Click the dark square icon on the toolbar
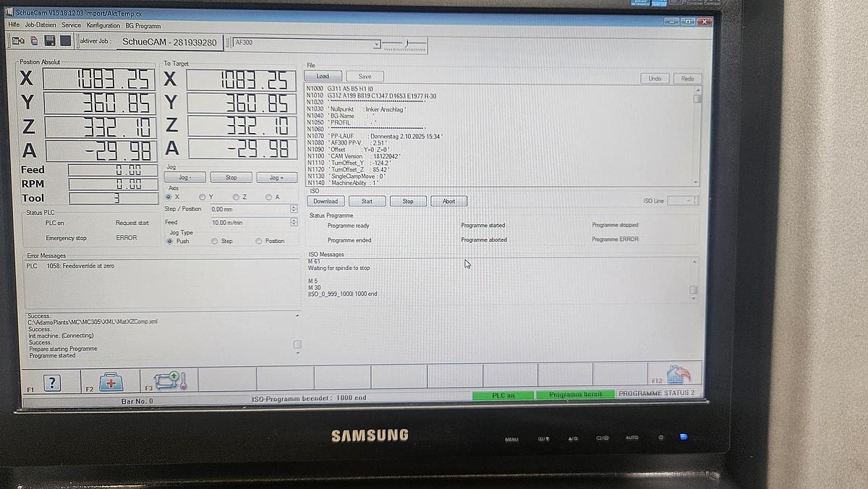Image resolution: width=868 pixels, height=489 pixels. [65, 41]
